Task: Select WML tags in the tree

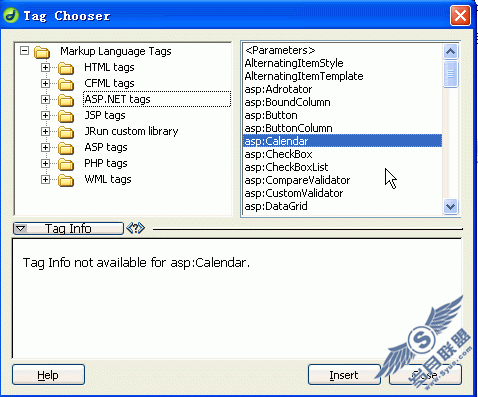Action: pyautogui.click(x=108, y=179)
